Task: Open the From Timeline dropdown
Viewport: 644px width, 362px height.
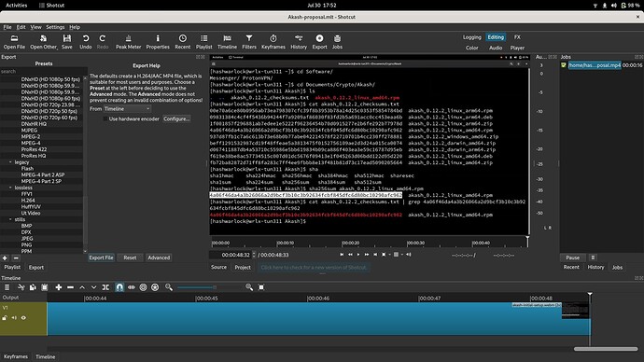Action: click(x=127, y=109)
